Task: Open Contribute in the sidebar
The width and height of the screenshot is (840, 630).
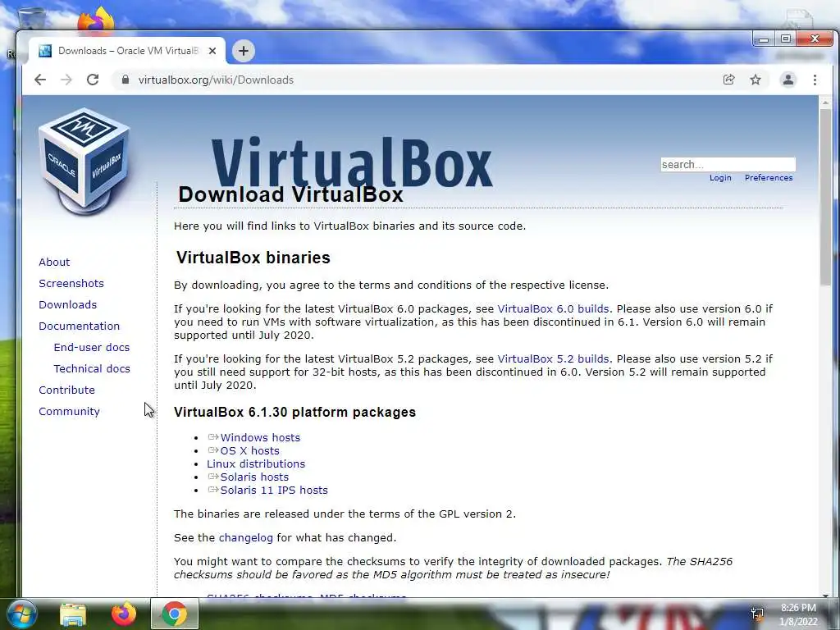Action: point(66,390)
